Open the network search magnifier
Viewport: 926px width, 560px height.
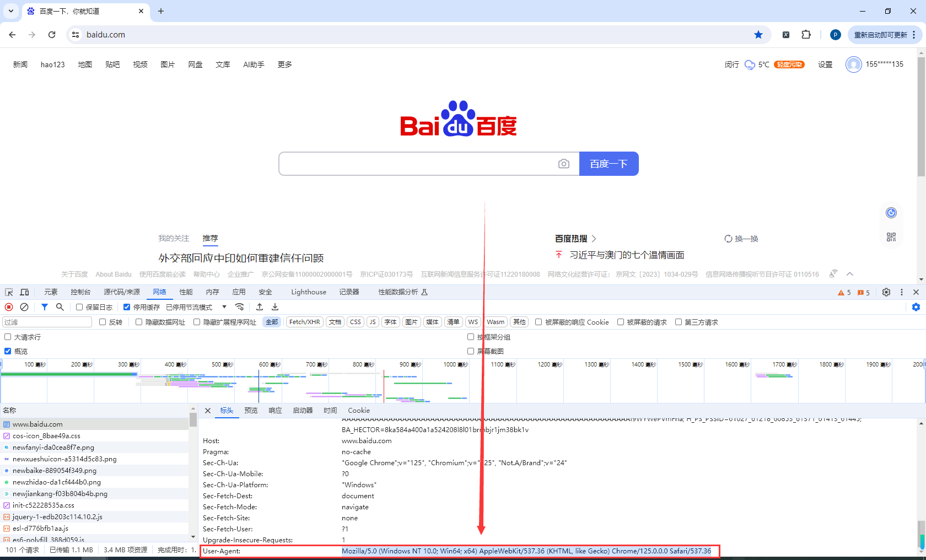60,307
